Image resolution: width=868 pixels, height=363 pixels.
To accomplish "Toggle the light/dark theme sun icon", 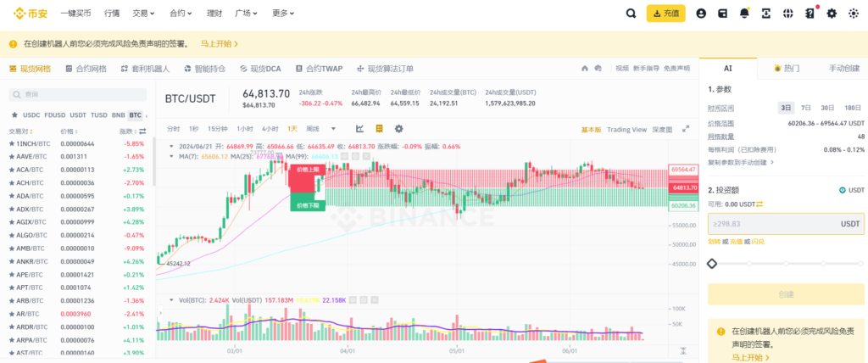I will [853, 14].
